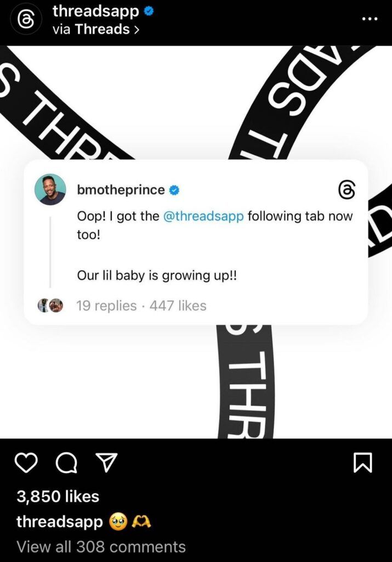The image size is (392, 562).
Task: Open the @threadsapp mention link
Action: [x=203, y=216]
